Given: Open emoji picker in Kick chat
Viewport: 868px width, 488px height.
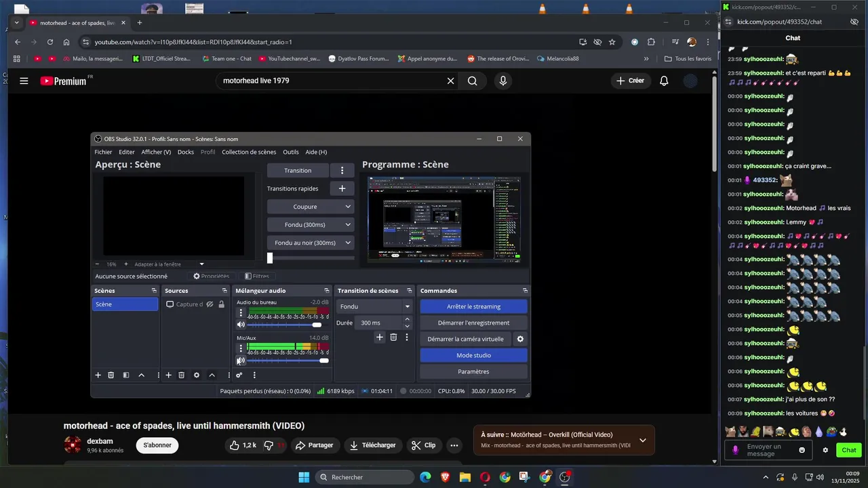Looking at the screenshot, I should point(802,450).
